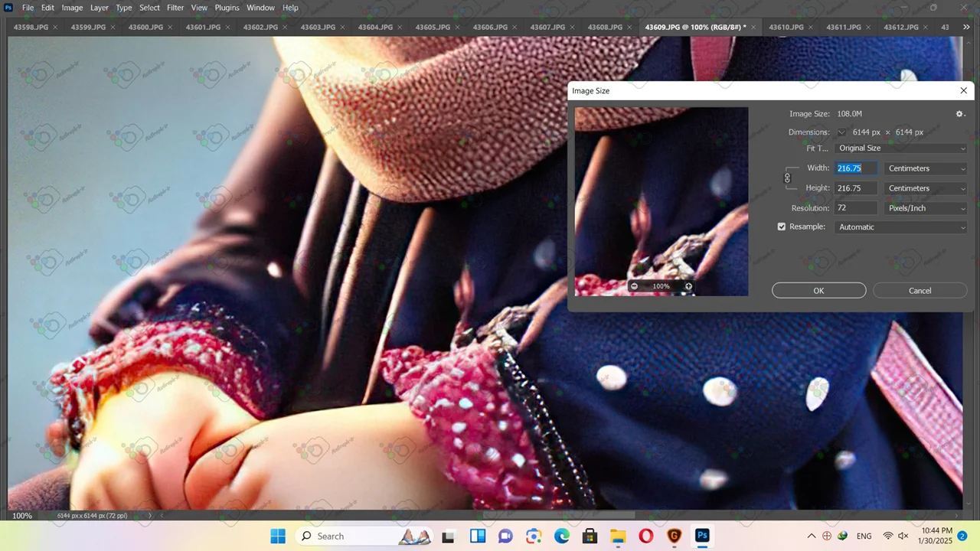Zoom out the Image Size preview
The image size is (980, 551).
634,286
